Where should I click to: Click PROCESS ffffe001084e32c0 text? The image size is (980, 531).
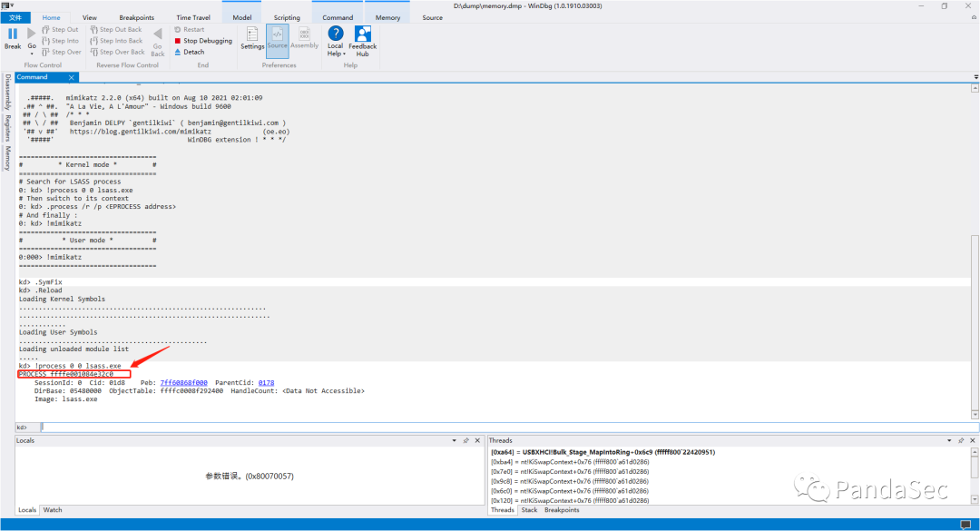tap(66, 374)
